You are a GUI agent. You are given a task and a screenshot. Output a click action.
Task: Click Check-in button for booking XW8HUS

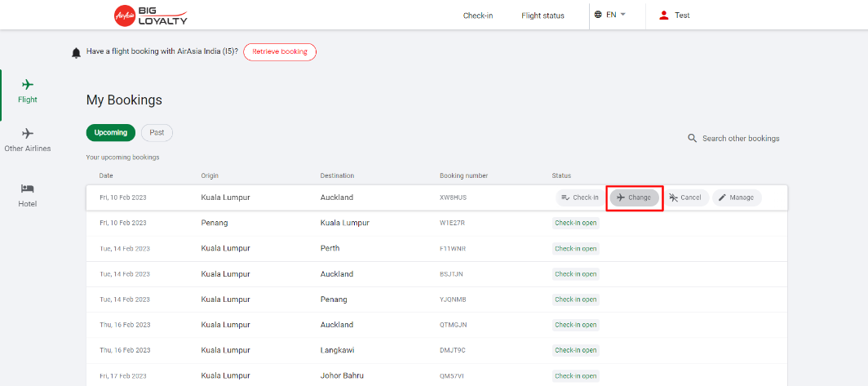pyautogui.click(x=580, y=197)
